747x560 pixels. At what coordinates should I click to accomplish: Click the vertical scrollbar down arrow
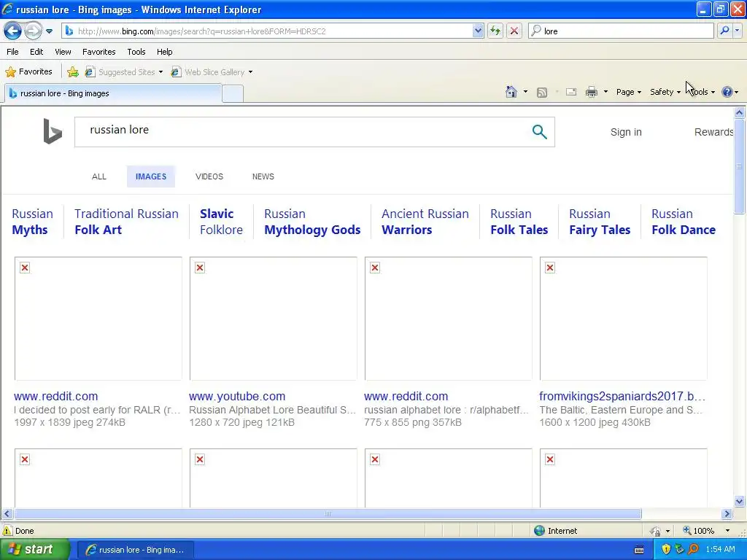740,501
